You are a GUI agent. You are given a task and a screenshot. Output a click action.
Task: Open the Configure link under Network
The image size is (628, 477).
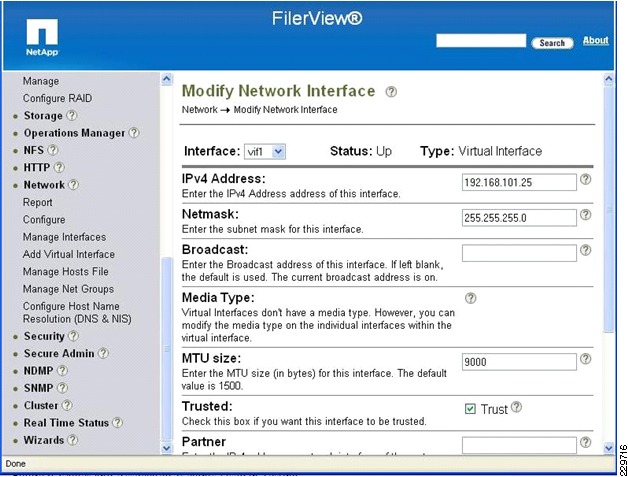44,219
